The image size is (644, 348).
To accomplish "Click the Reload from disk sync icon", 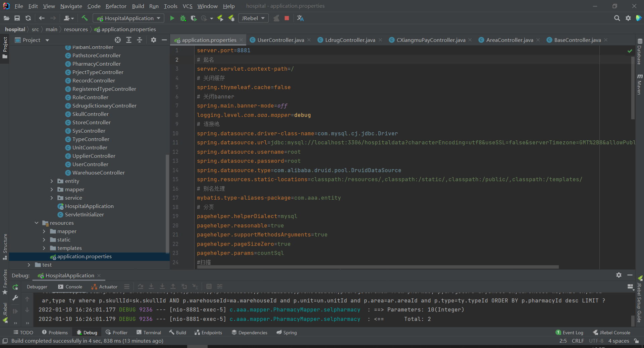I will 28,18.
